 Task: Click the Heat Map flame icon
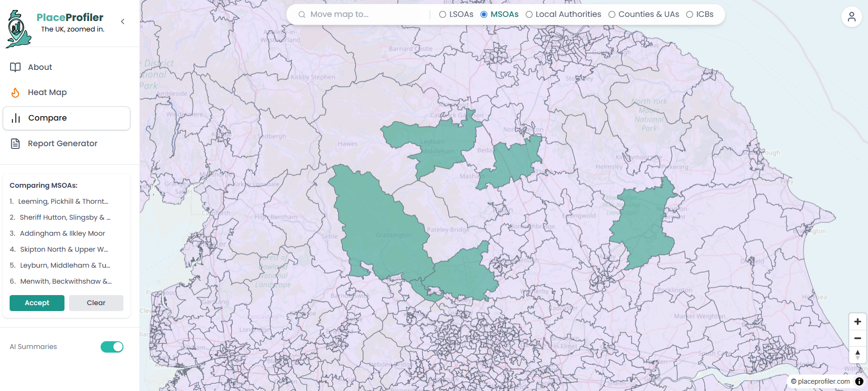pos(15,93)
